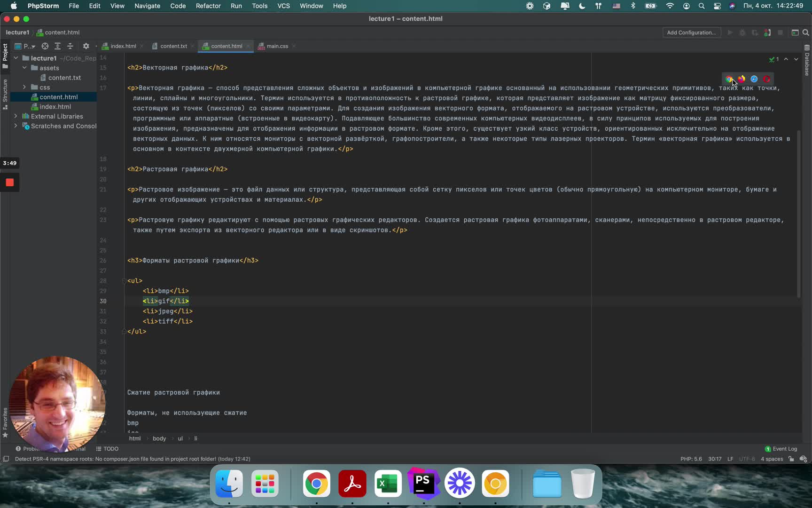
Task: Click inspections checkmark widget in editor
Action: pyautogui.click(x=774, y=59)
